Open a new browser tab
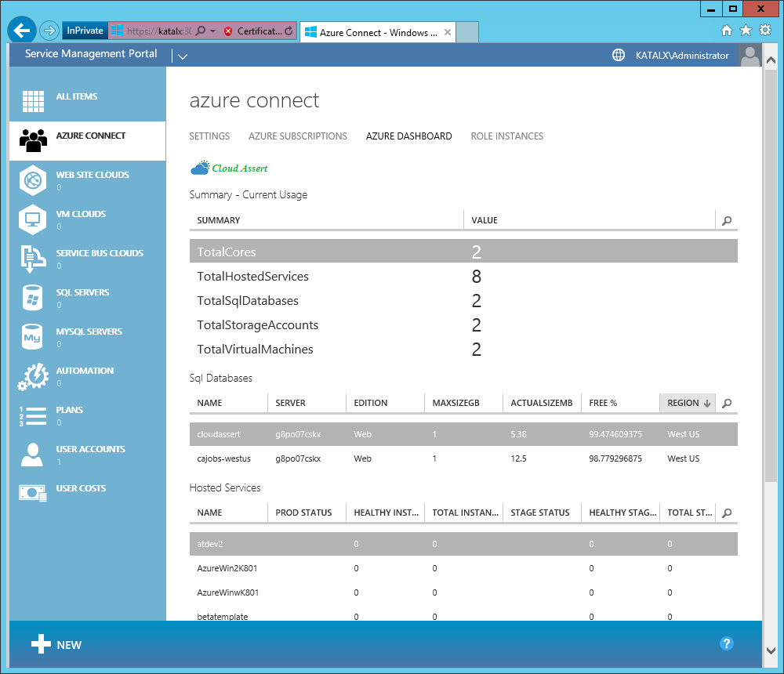Screen dimensions: 784x674 pos(467,32)
